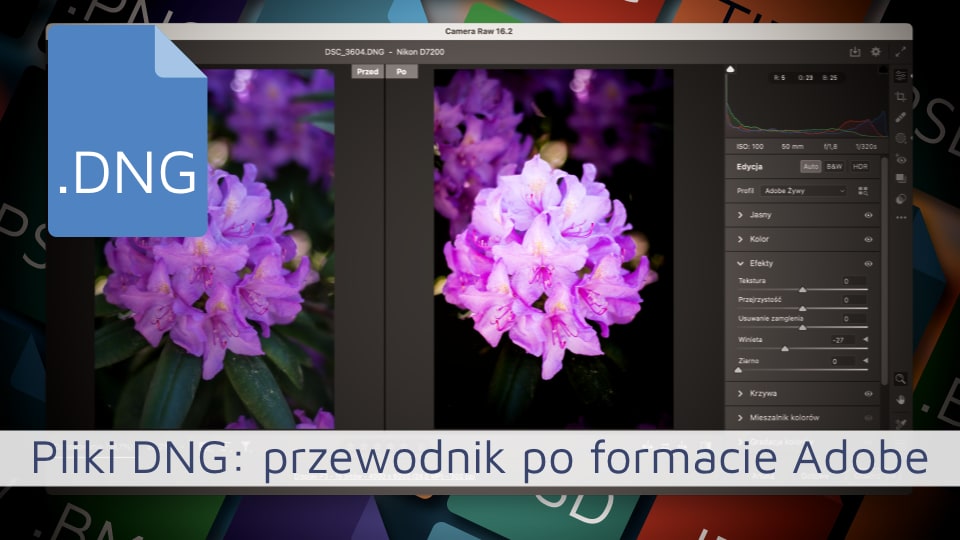The image size is (960, 540).
Task: Open Camera Raw preferences gear icon
Action: coord(876,52)
